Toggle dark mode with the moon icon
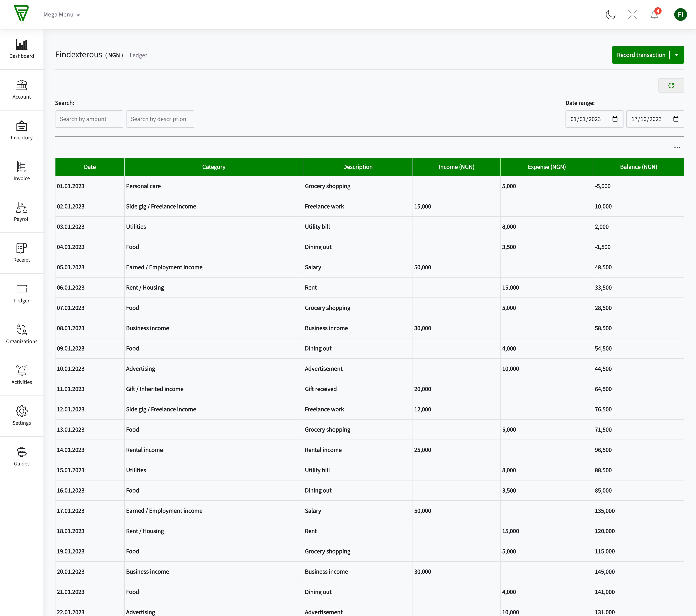This screenshot has width=696, height=616. click(x=611, y=14)
